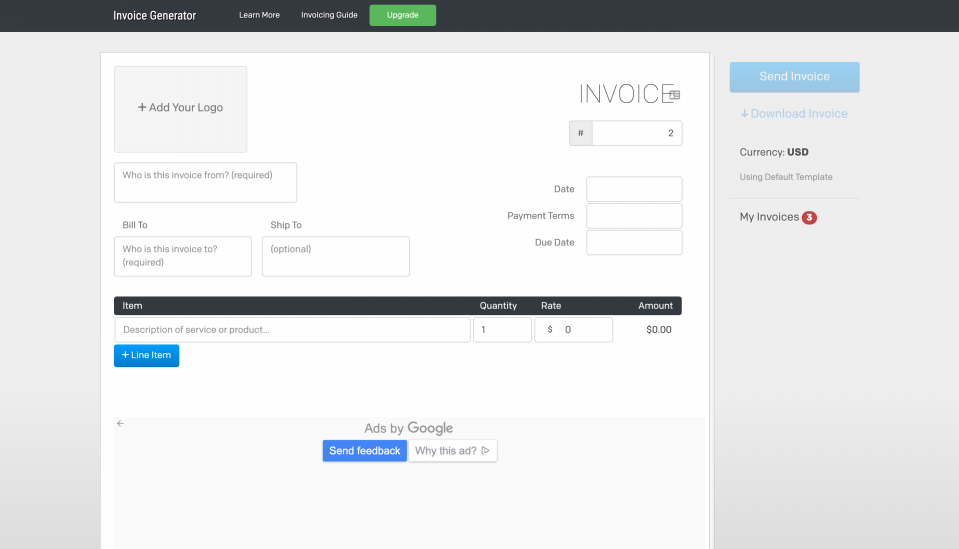Open My Invoices list
The width and height of the screenshot is (959, 549).
tap(769, 217)
